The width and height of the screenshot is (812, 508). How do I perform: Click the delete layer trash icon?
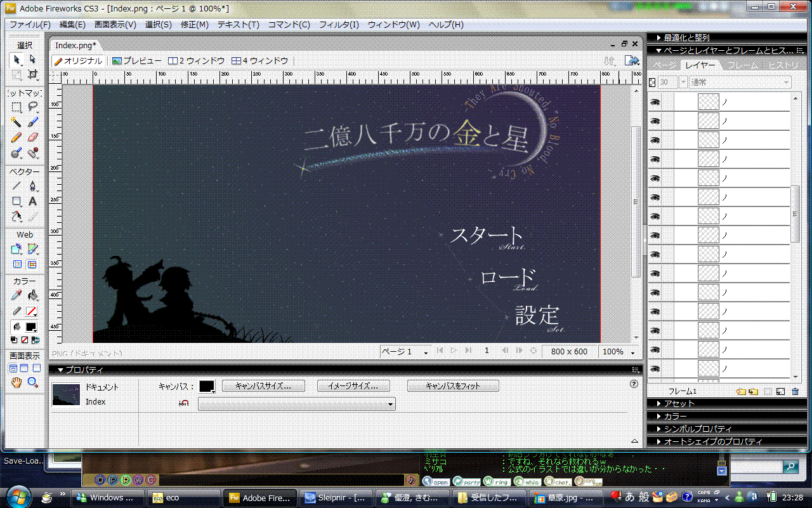click(x=796, y=392)
